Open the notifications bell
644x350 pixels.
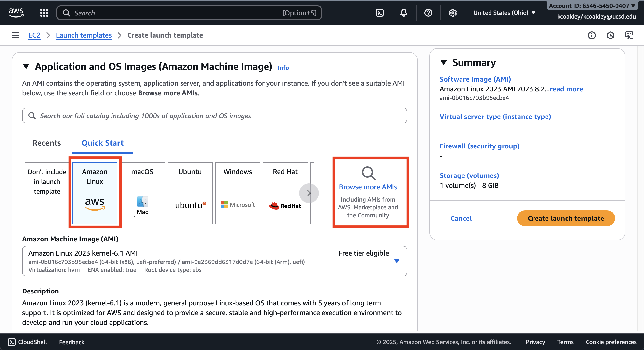click(x=404, y=13)
